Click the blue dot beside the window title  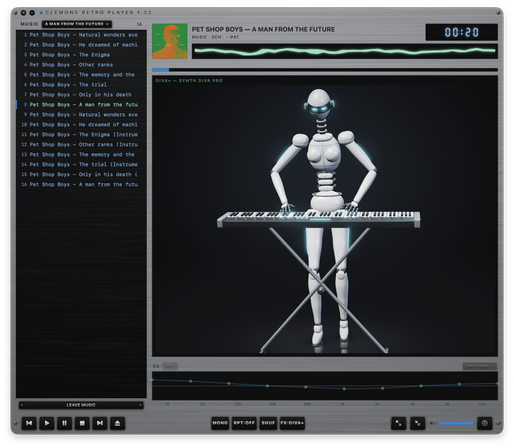[x=41, y=13]
